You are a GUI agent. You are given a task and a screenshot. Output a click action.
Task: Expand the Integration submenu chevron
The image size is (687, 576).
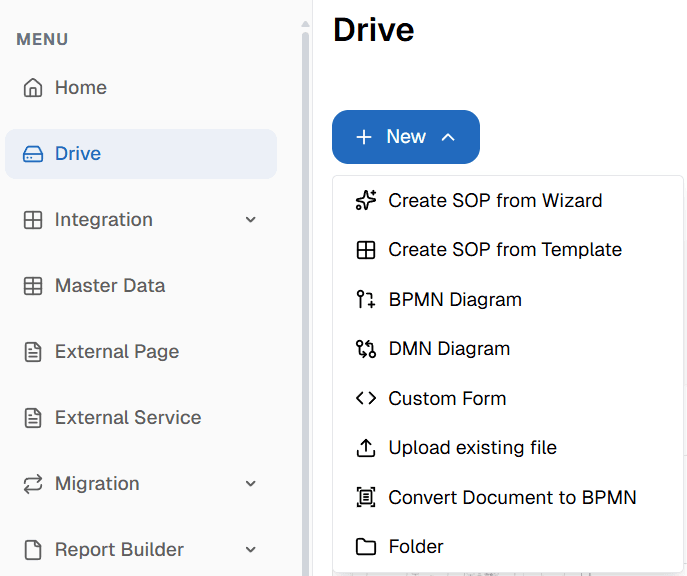pyautogui.click(x=251, y=220)
